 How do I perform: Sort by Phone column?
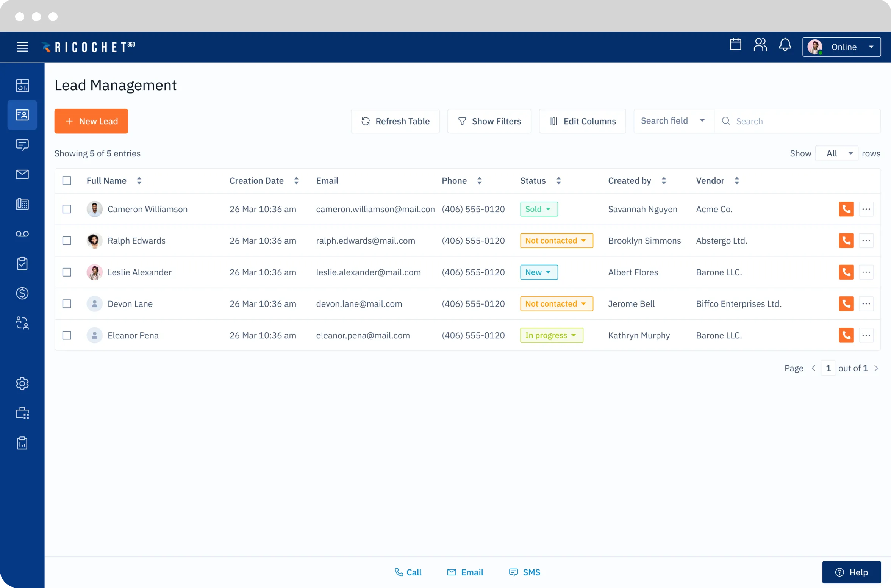479,181
